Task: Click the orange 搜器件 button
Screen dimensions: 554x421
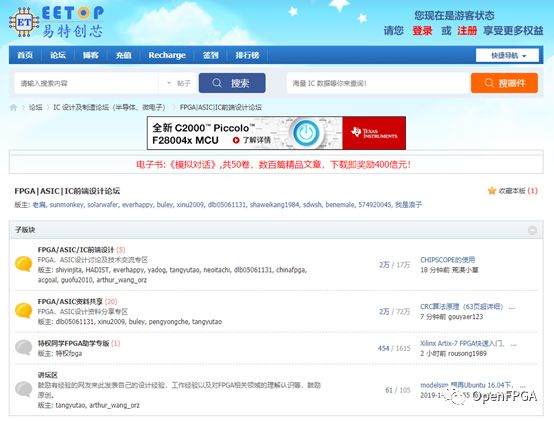Action: (x=504, y=83)
